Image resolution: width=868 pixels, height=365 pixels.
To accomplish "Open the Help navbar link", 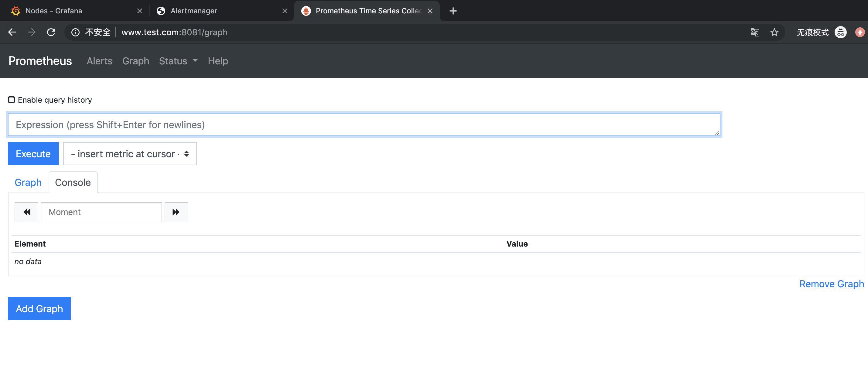I will point(218,61).
